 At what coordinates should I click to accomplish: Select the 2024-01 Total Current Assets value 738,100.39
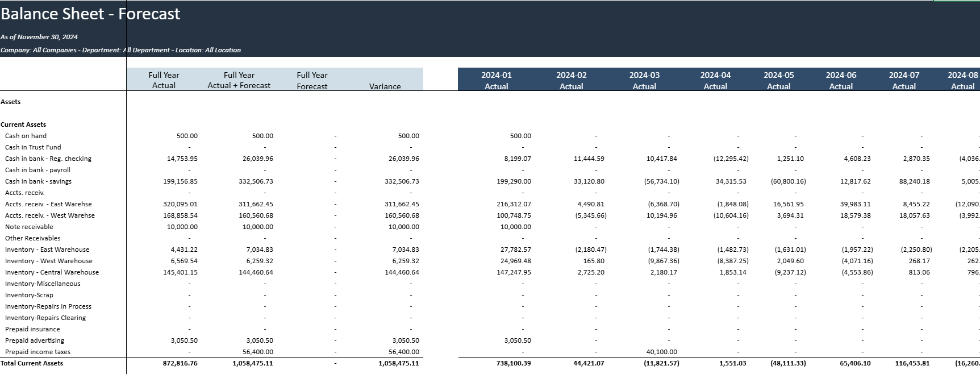(x=509, y=363)
